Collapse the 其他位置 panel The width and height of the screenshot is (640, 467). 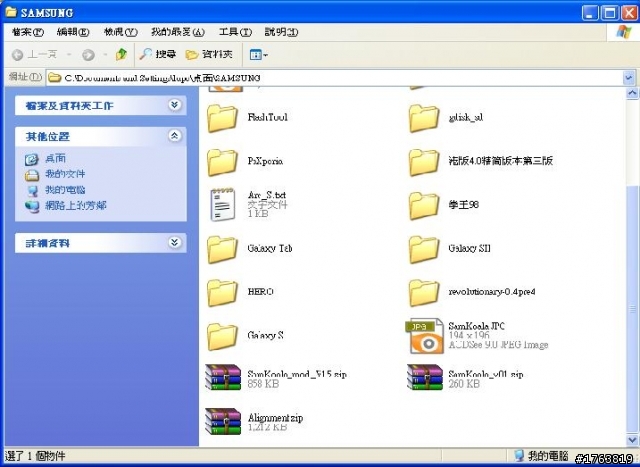pos(175,136)
